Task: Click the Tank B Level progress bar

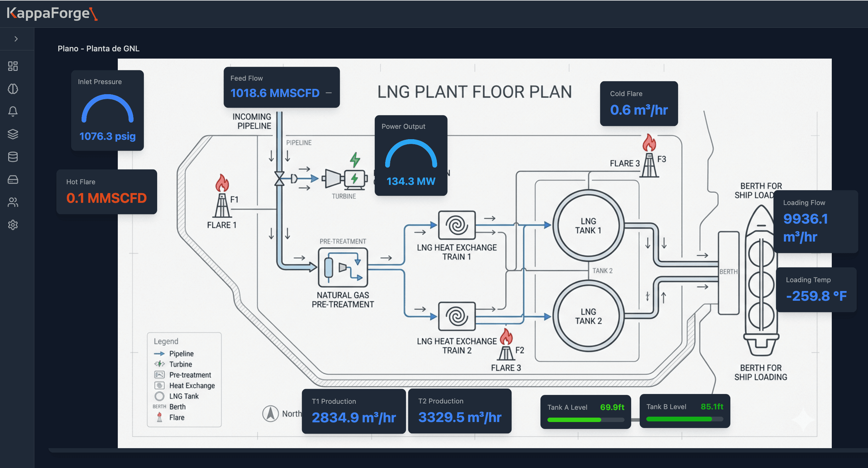Action: pos(685,419)
